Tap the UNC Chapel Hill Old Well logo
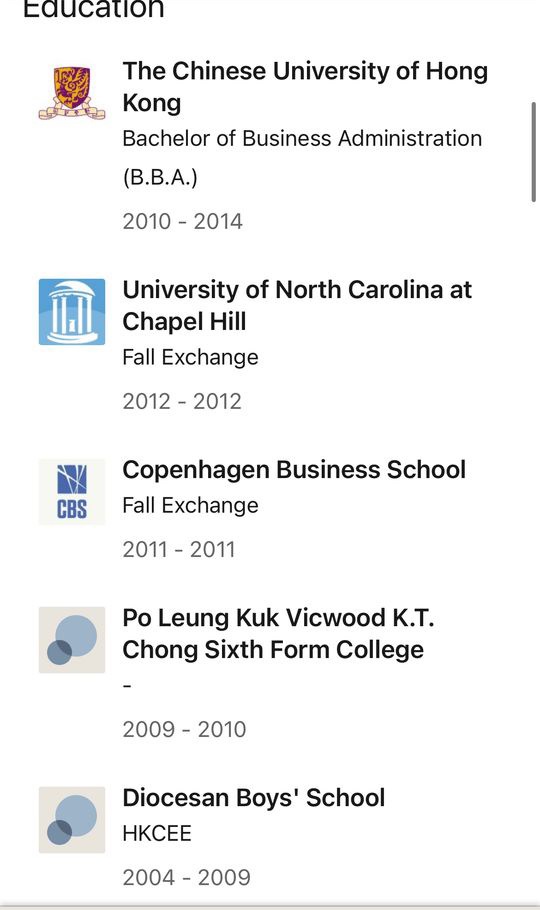540x910 pixels. click(x=72, y=312)
